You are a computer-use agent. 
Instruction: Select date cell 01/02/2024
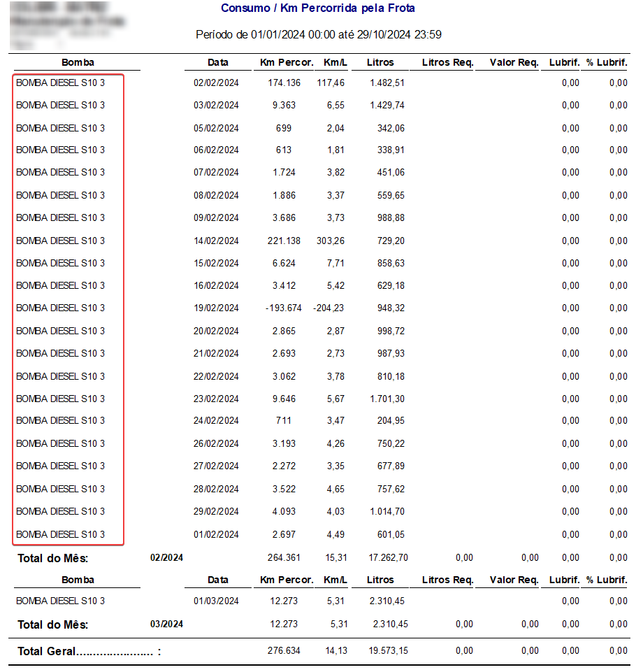pyautogui.click(x=216, y=535)
